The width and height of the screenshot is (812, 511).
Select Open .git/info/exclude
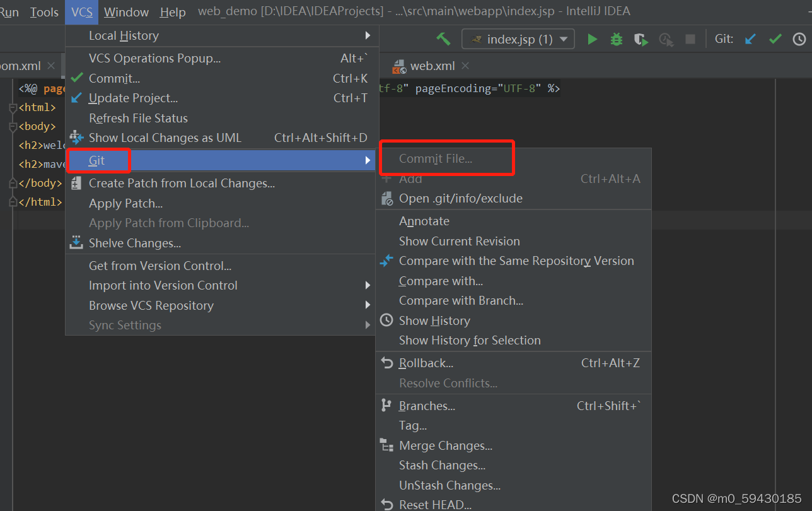[513, 198]
